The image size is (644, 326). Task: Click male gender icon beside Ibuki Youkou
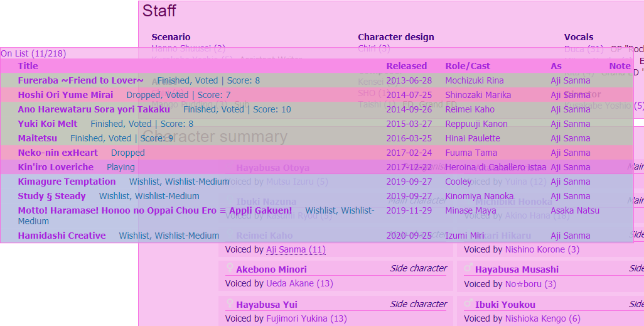click(x=468, y=304)
